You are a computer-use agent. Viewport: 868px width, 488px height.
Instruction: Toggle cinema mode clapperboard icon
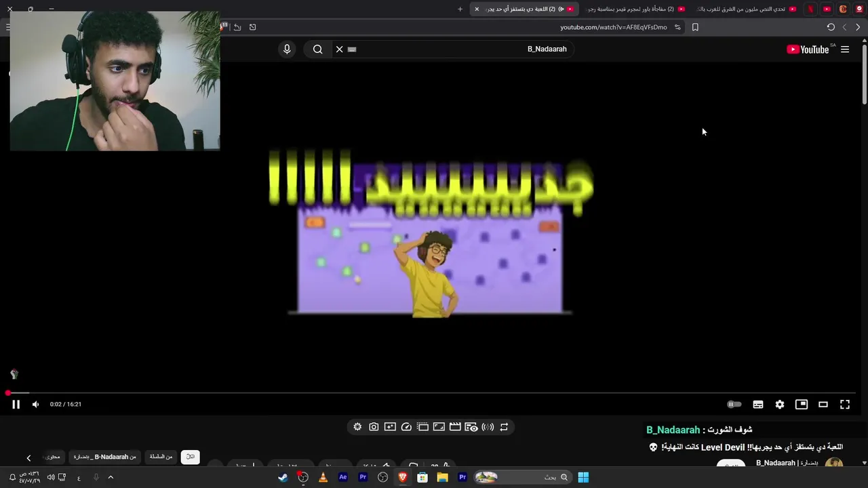click(455, 427)
